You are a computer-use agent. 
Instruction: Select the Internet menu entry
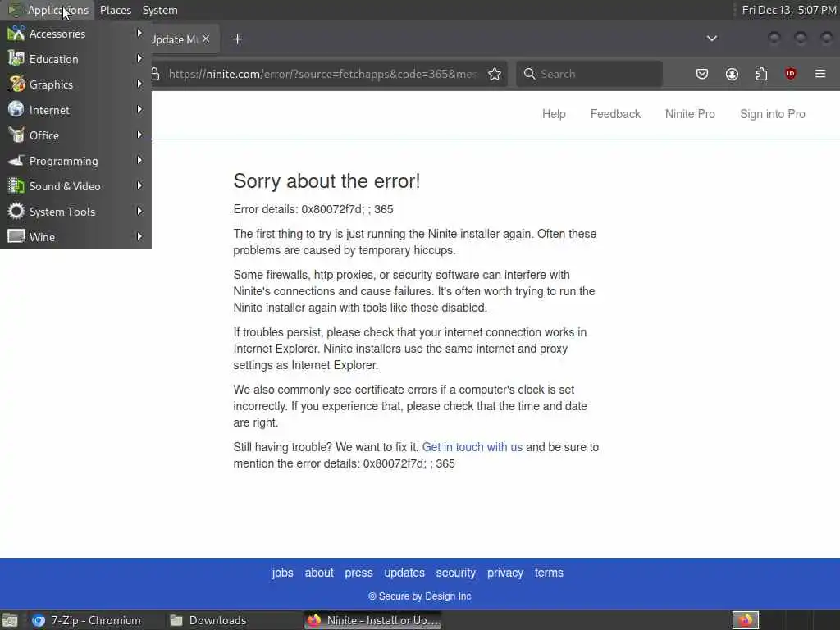pyautogui.click(x=75, y=109)
